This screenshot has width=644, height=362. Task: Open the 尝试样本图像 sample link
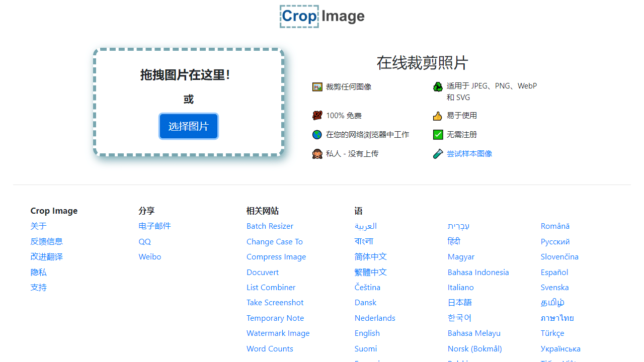click(x=469, y=154)
